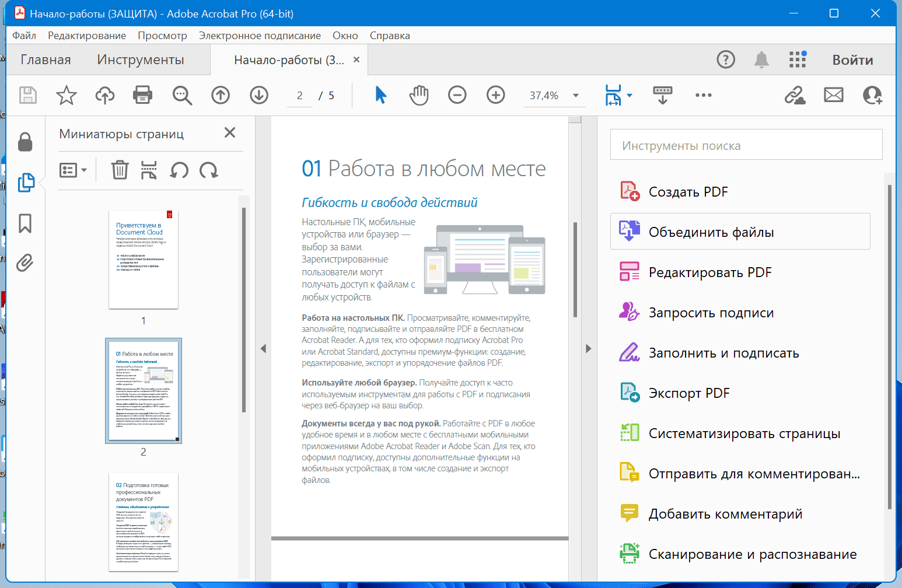The width and height of the screenshot is (902, 588).
Task: Open Отправить для комментирования tool
Action: (x=740, y=473)
